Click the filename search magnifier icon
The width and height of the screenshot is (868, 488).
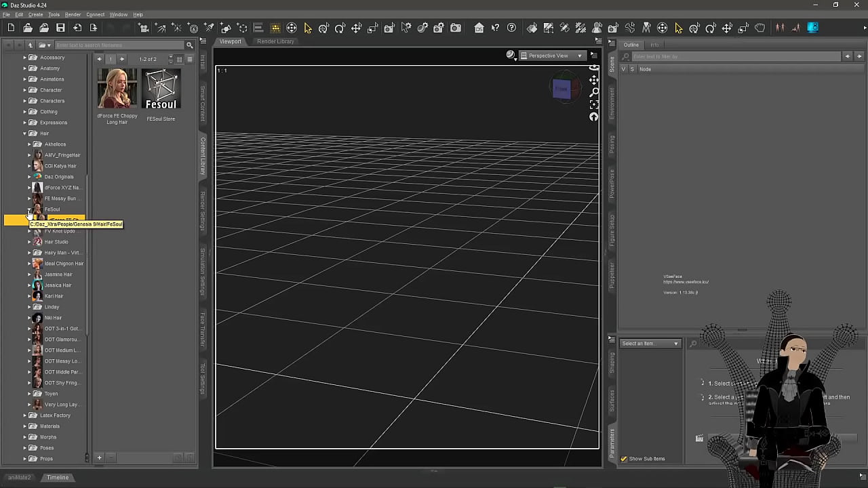[190, 45]
